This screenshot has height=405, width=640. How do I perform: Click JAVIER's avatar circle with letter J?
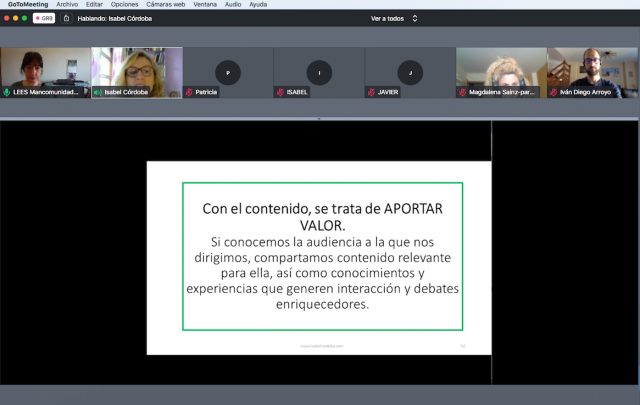coord(410,73)
